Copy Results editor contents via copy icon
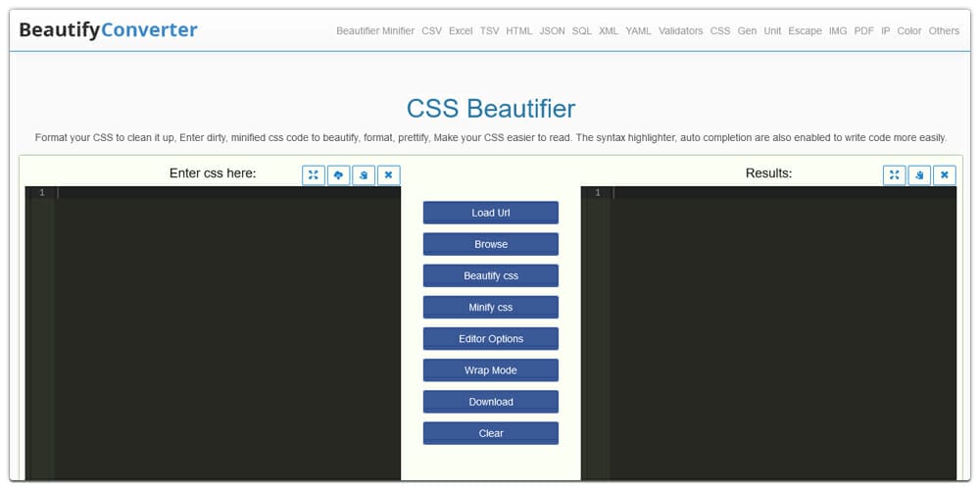This screenshot has height=490, width=980. [x=919, y=175]
